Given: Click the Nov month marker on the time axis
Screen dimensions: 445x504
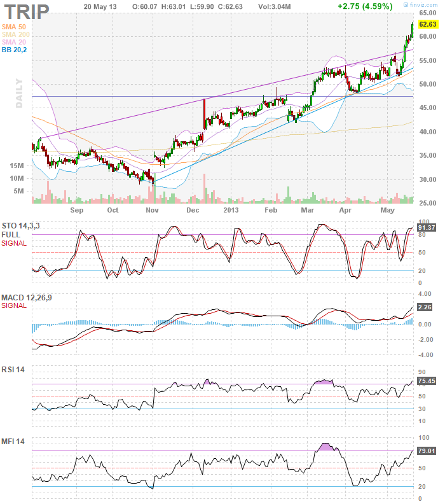Looking at the screenshot, I should (152, 209).
